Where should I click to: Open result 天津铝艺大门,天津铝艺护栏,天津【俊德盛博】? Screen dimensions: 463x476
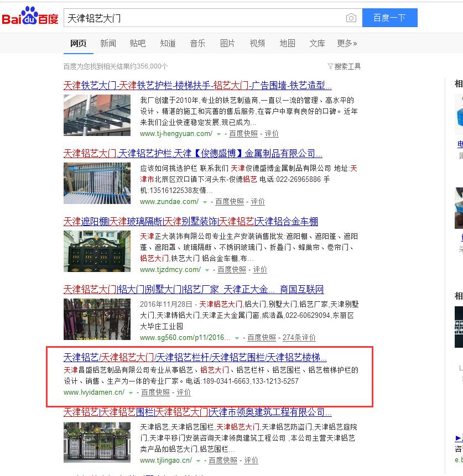click(193, 153)
